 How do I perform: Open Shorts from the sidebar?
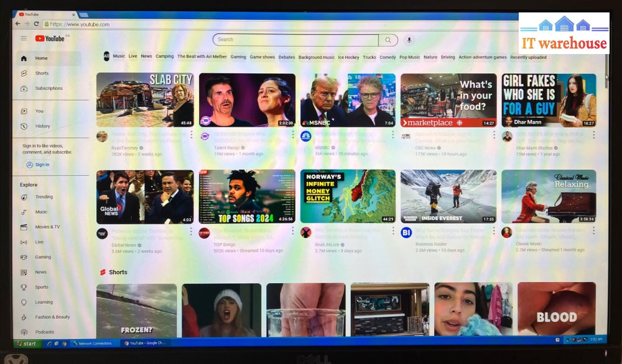[42, 73]
